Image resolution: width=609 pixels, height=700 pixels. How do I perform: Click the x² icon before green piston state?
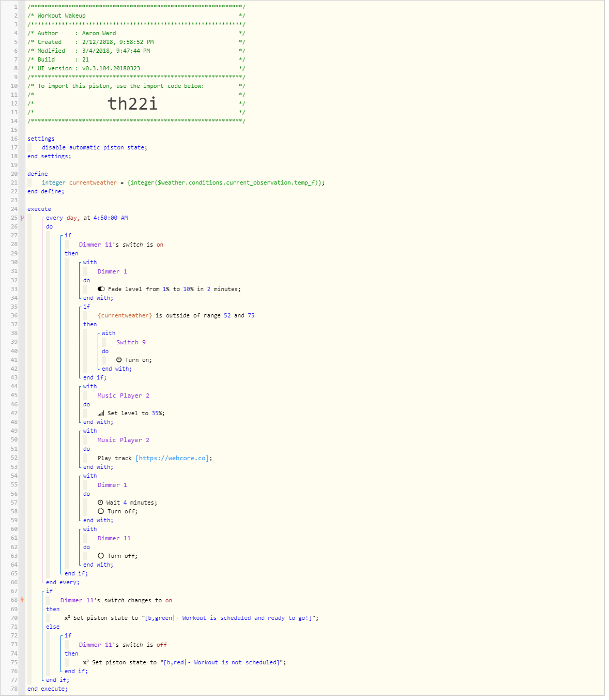click(67, 618)
